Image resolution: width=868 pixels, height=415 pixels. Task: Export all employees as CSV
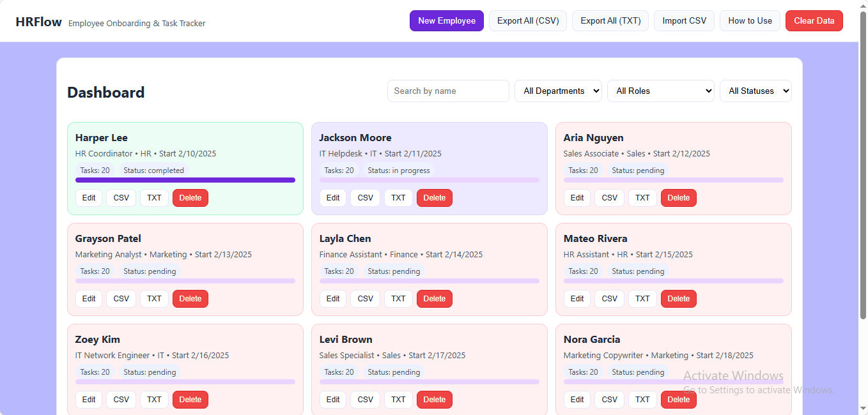(x=527, y=20)
